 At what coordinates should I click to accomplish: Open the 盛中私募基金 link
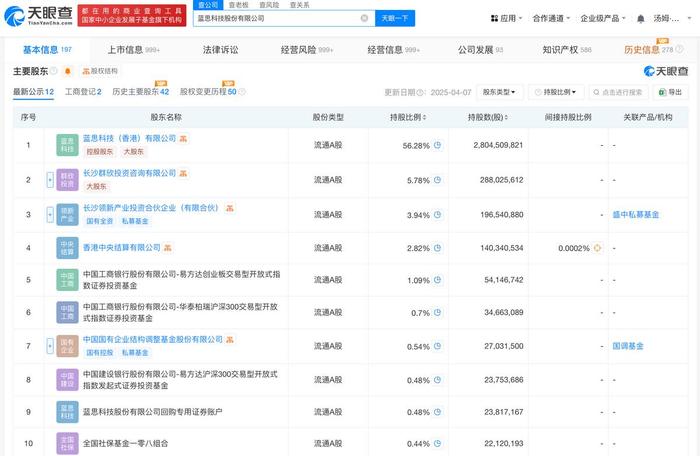pyautogui.click(x=633, y=214)
